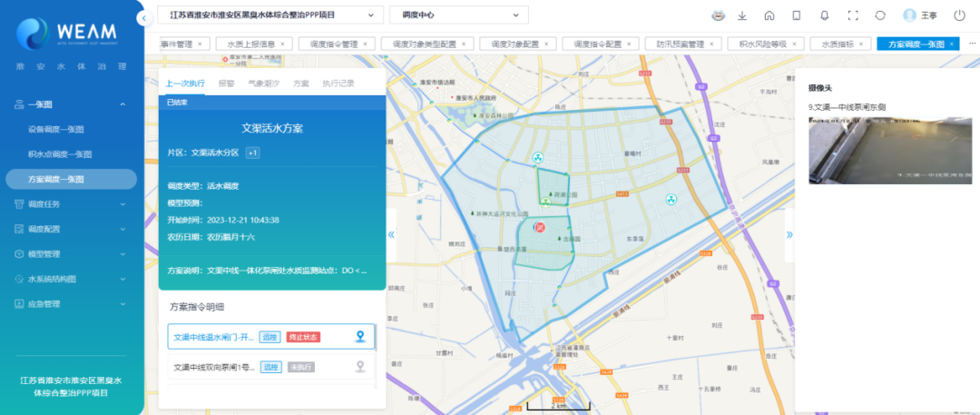Click the download icon in top toolbar

click(x=742, y=15)
